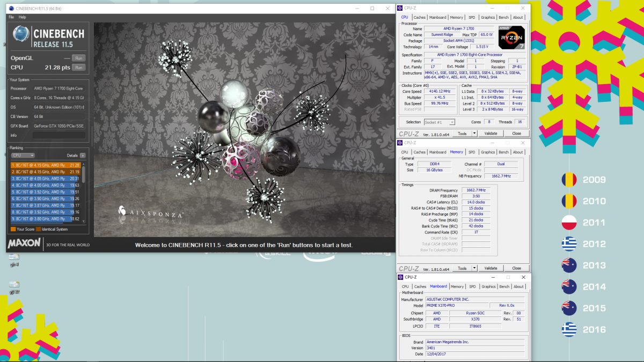Switch to Caches tab in the top CPU-Z window
The image size is (644, 362).
pyautogui.click(x=420, y=18)
